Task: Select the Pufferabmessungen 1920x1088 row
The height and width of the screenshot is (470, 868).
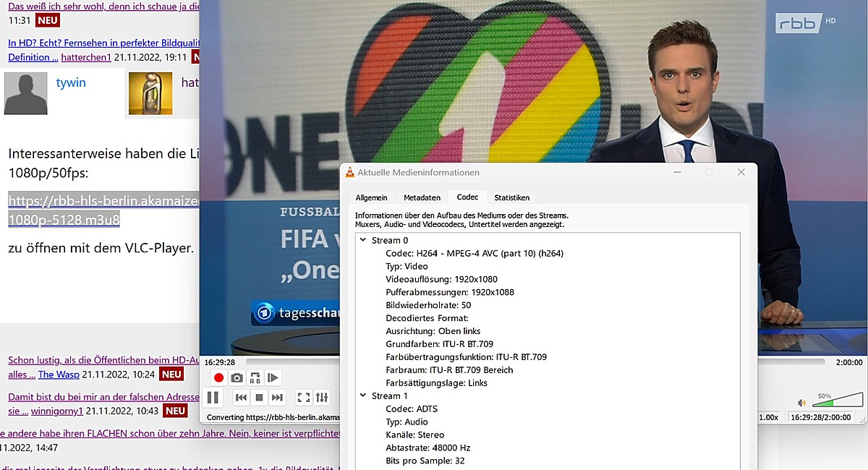Action: point(449,292)
